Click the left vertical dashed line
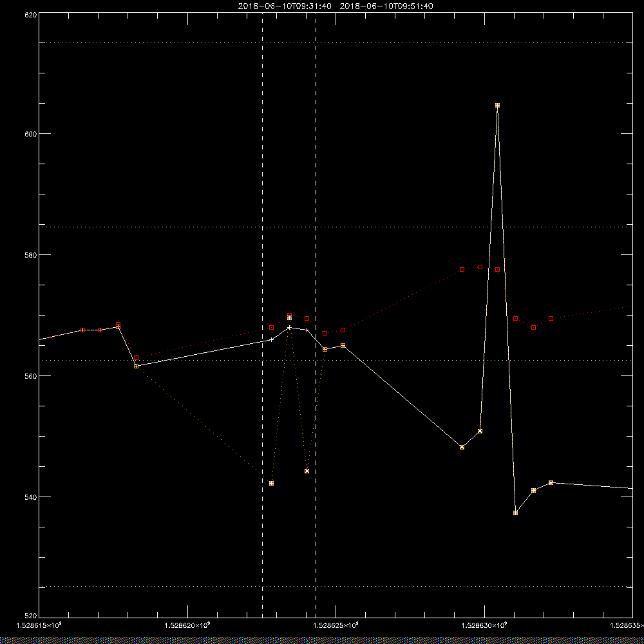644x644 pixels. (x=263, y=315)
